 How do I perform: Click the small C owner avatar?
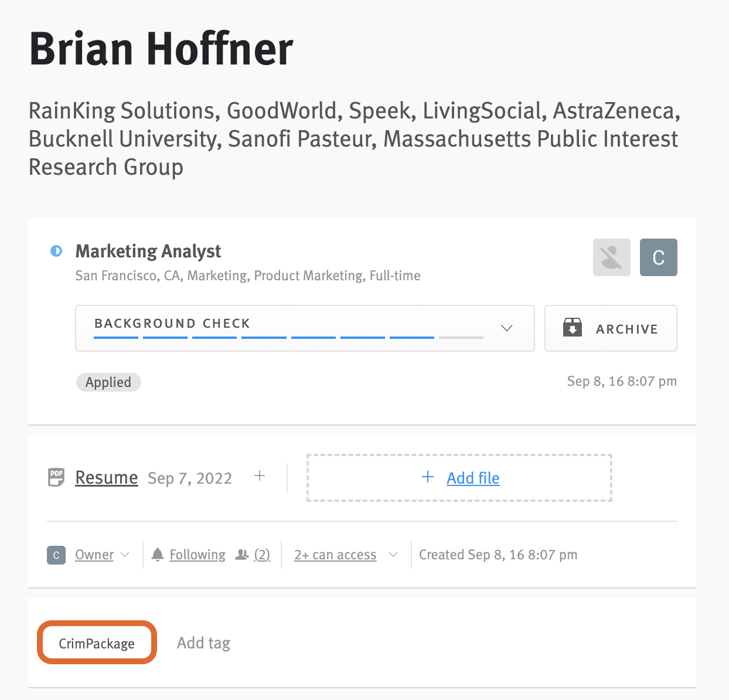point(56,555)
